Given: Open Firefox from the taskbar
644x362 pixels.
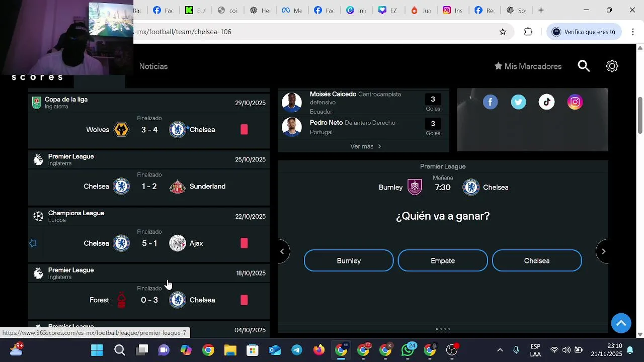Looking at the screenshot, I should click(x=319, y=350).
